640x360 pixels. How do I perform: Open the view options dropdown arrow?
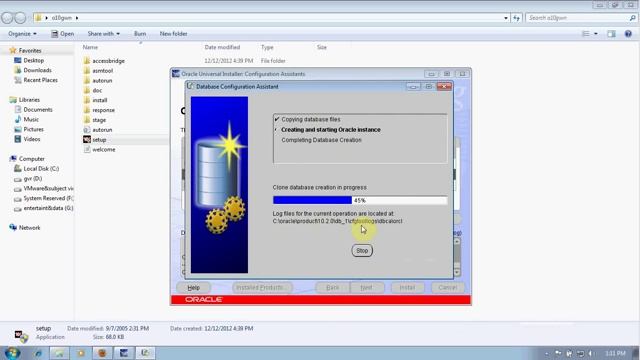[596, 34]
